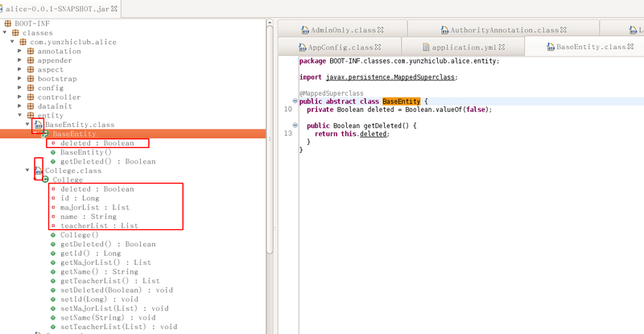Click the com.yunzhiclub.alice package icon
Viewport: 644px width, 334px height.
[x=23, y=42]
